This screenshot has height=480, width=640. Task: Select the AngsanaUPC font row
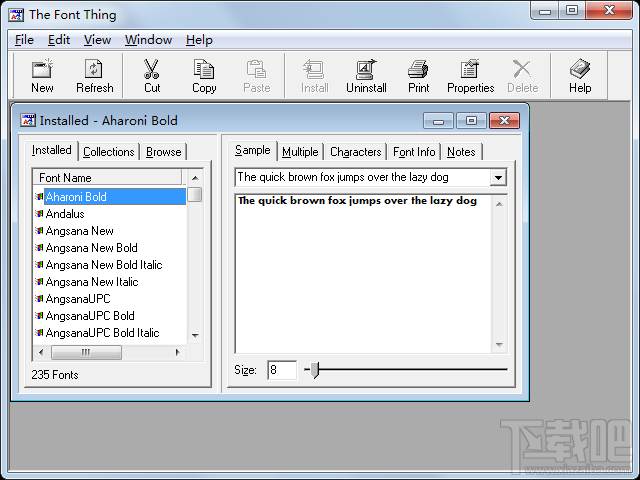point(78,299)
